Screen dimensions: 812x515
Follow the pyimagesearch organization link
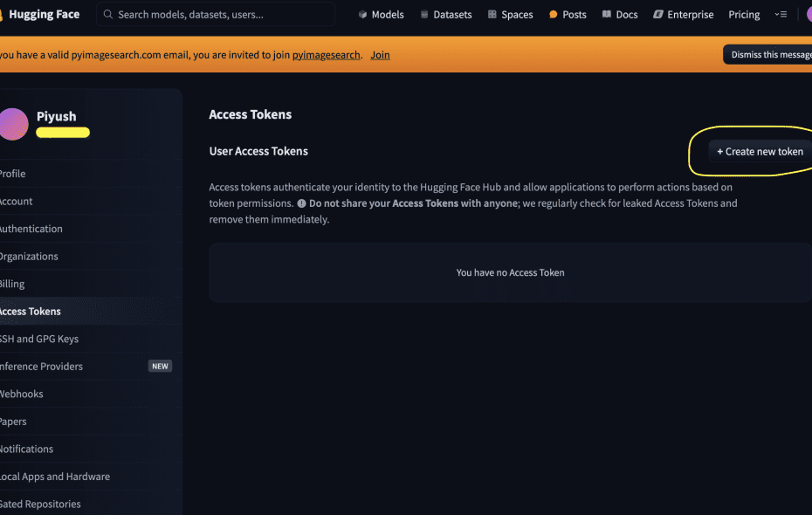(326, 55)
